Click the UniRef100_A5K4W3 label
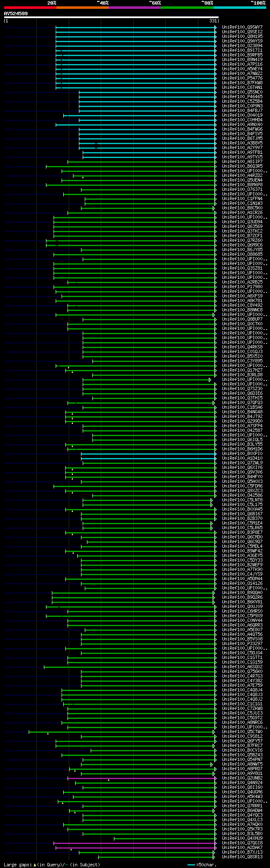 pos(242,797)
